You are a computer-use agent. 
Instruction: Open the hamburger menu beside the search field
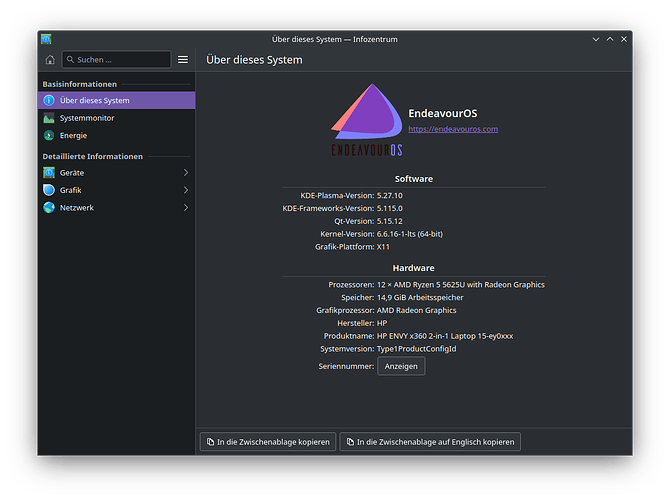coord(183,60)
